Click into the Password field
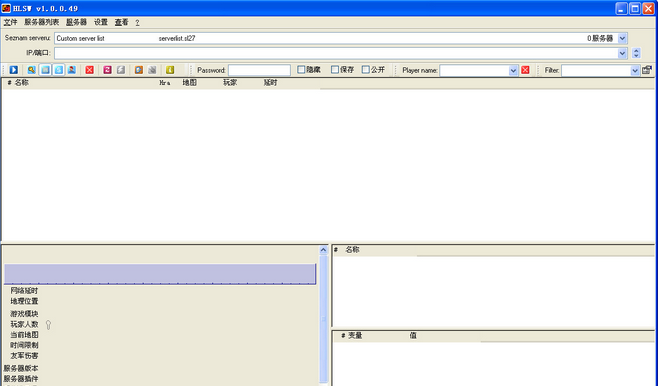The image size is (659, 386). [259, 70]
